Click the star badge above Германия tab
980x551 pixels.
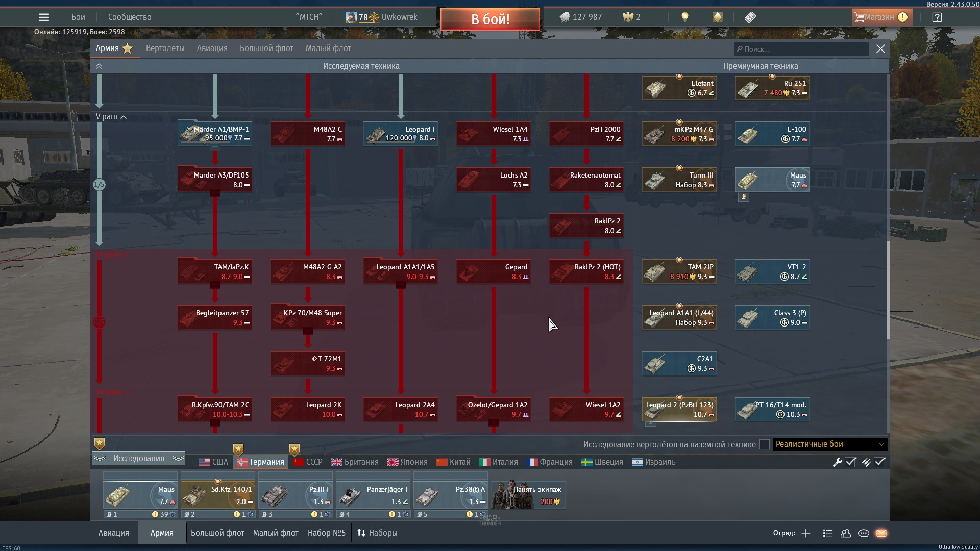pos(238,449)
